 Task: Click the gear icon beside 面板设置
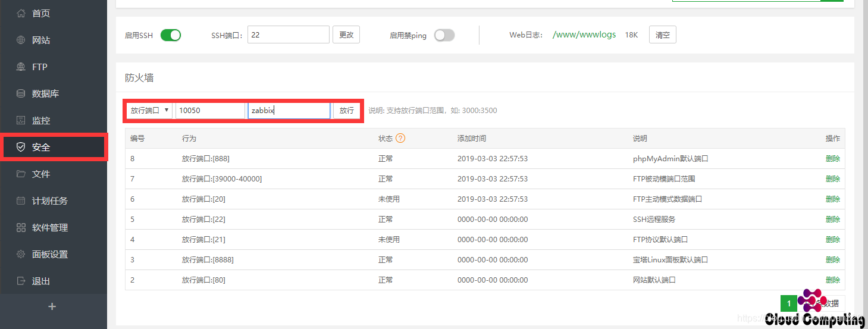click(21, 254)
